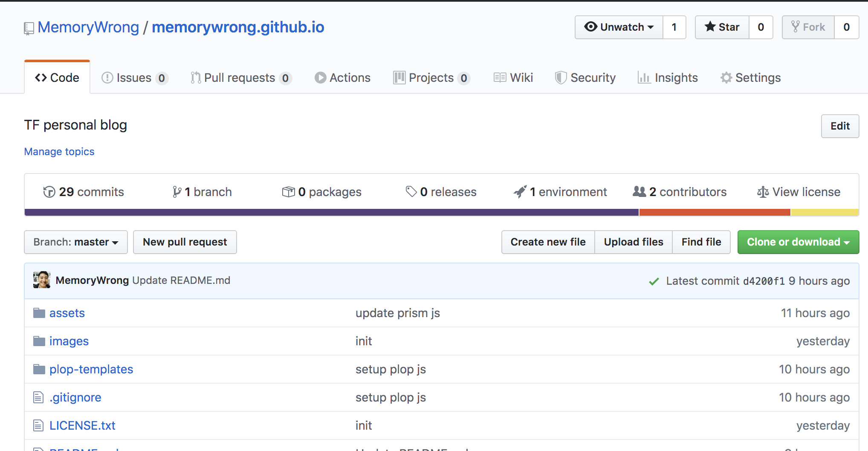The height and width of the screenshot is (451, 868).
Task: Open the Security tab
Action: [x=585, y=78]
